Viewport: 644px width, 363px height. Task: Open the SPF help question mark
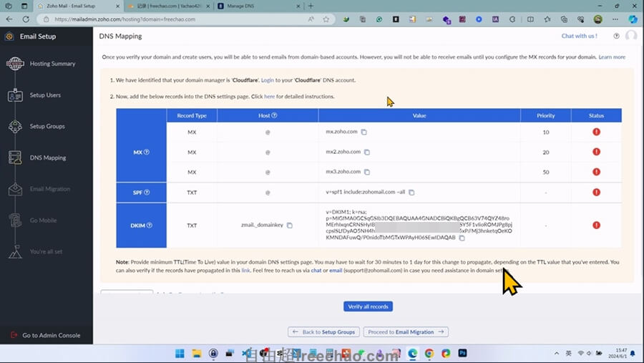click(147, 193)
